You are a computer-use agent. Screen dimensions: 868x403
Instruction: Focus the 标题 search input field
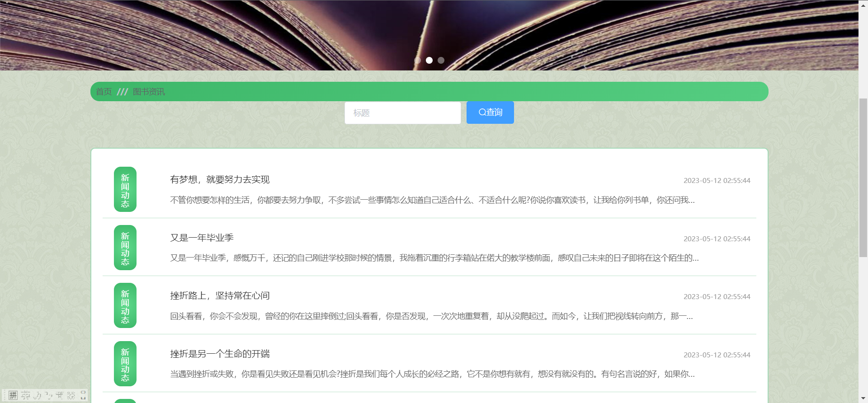[403, 113]
